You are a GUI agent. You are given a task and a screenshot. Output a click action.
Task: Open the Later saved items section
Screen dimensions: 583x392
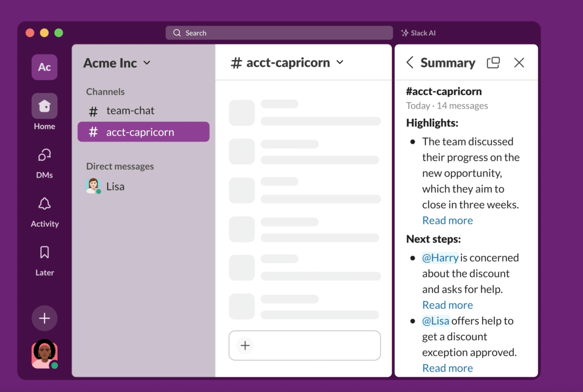coord(44,253)
